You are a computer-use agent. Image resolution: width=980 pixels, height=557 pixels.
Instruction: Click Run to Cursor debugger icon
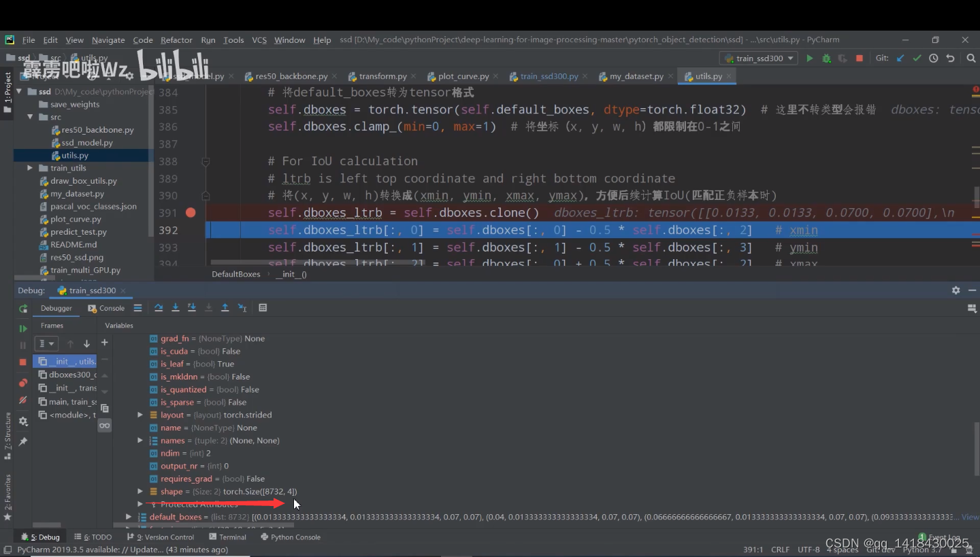[242, 308]
